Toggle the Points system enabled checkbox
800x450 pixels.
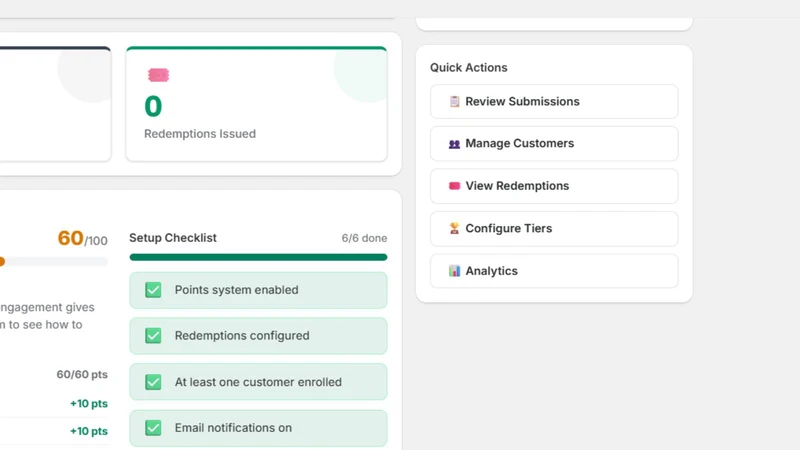153,290
